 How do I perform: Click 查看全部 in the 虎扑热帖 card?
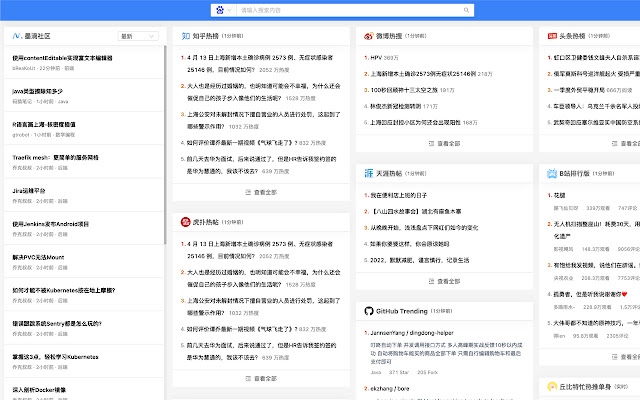pos(265,378)
